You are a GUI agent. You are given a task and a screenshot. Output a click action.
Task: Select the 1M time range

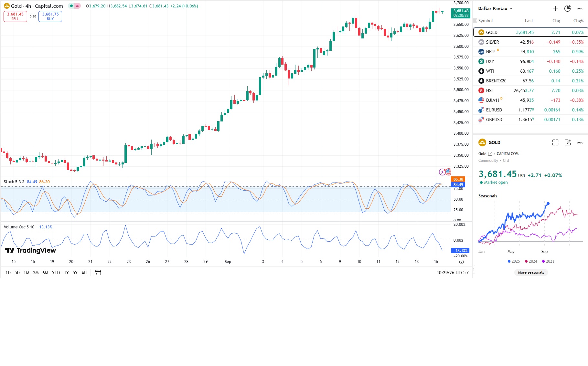[27, 273]
